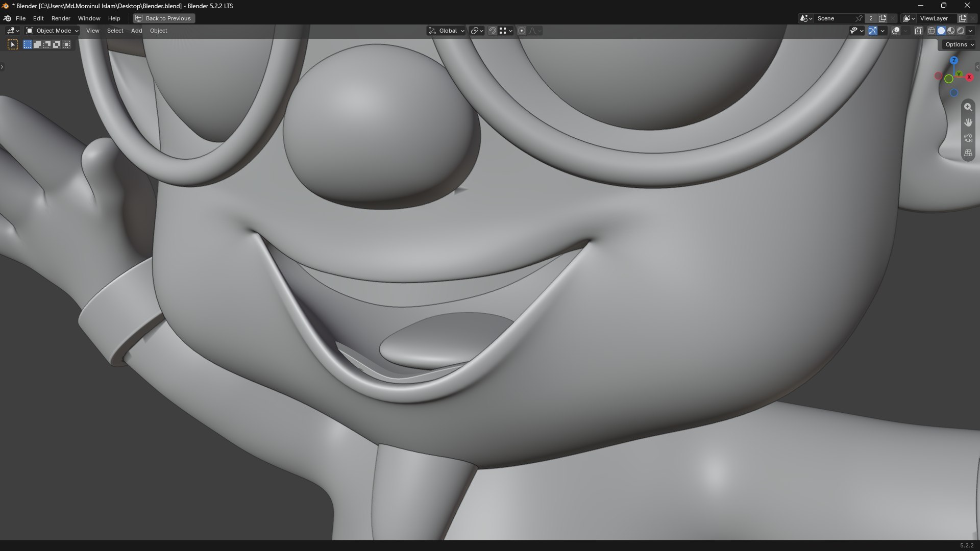980x551 pixels.
Task: Open the Window menu
Action: point(89,18)
